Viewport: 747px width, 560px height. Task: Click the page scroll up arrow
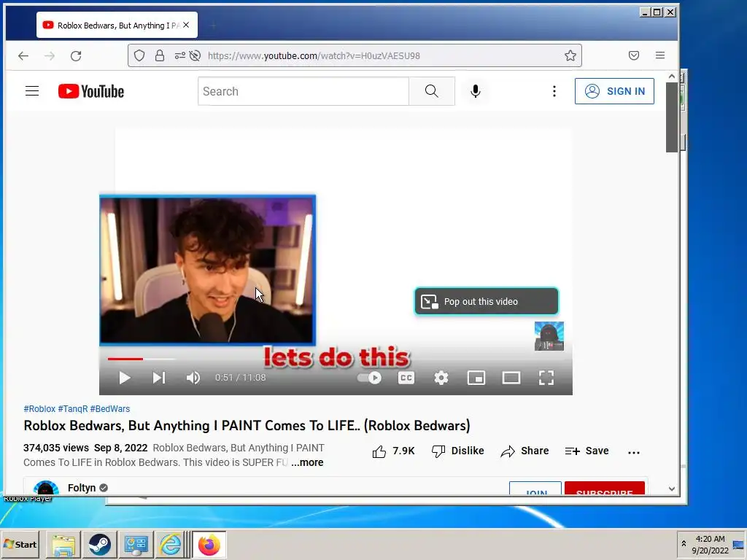click(x=671, y=76)
